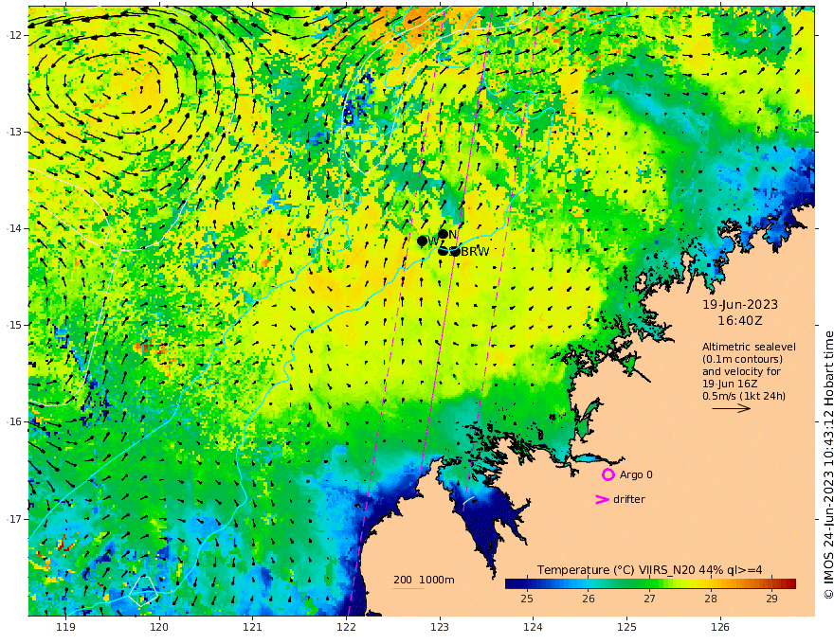This screenshot has width=834, height=644.
Task: Click the colorbar tick label 28
Action: 711,599
